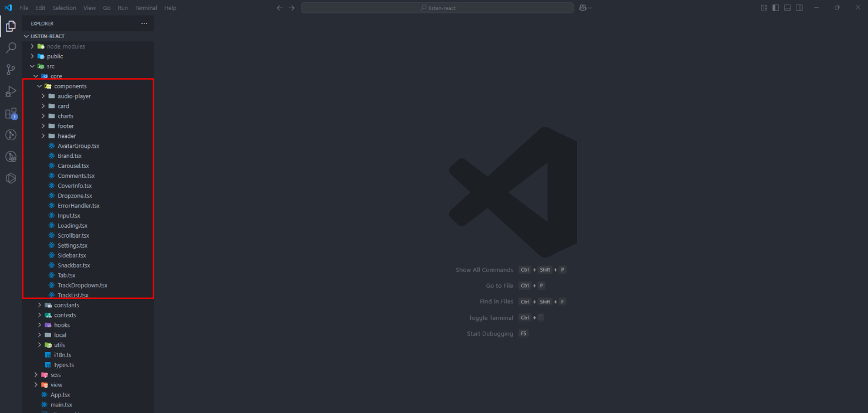
Task: Toggle the primary sidebar visibility
Action: click(x=776, y=8)
